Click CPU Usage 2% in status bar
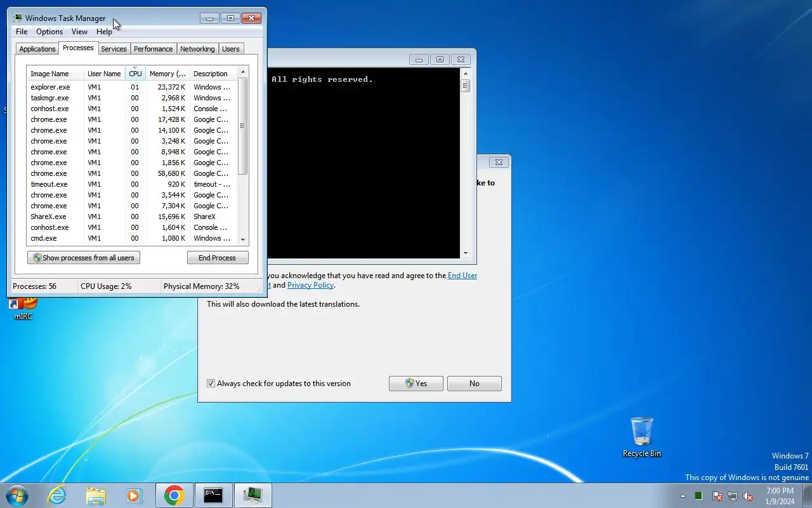Screen dimensions: 812x508 (x=106, y=286)
